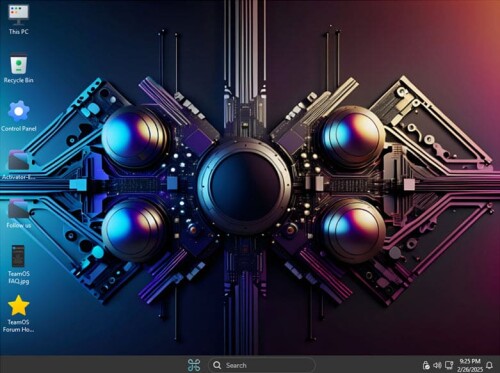Click the TeamOS Forum Ho... label
500x373 pixels.
[x=19, y=326]
